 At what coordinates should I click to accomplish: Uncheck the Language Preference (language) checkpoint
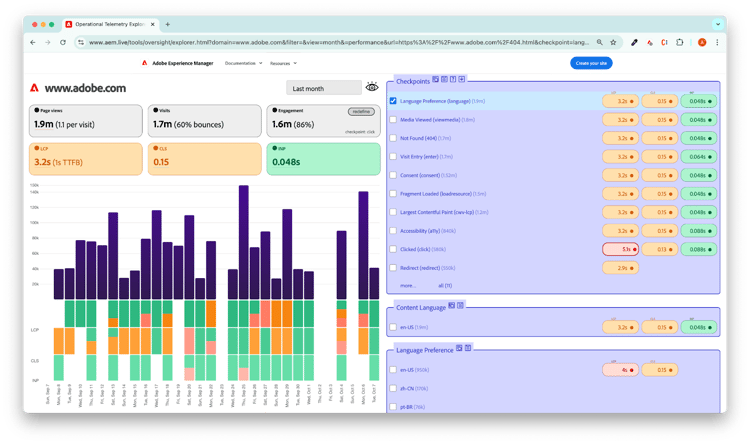pyautogui.click(x=393, y=100)
